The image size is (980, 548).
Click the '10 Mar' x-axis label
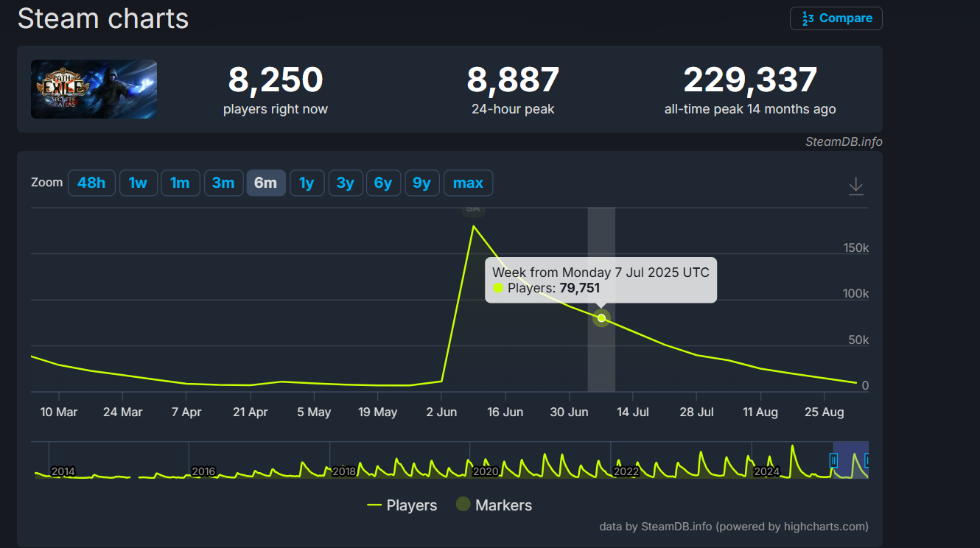click(59, 412)
